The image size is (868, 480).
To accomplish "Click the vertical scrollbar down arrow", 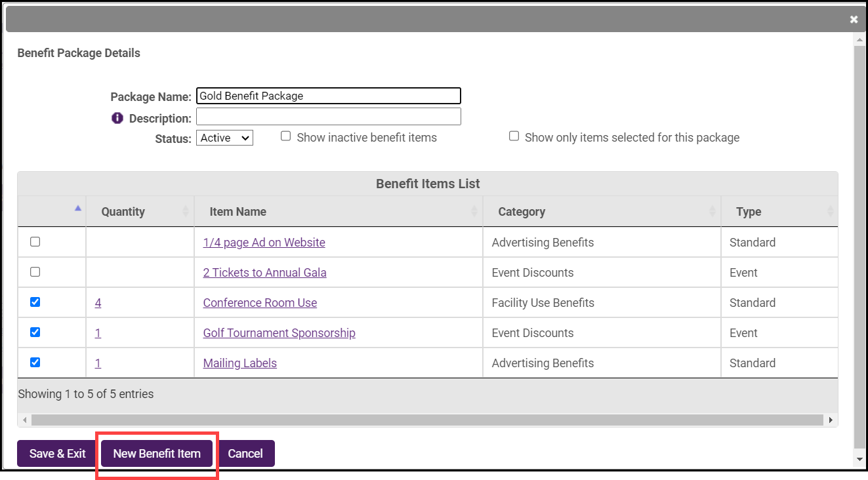I will tap(859, 460).
